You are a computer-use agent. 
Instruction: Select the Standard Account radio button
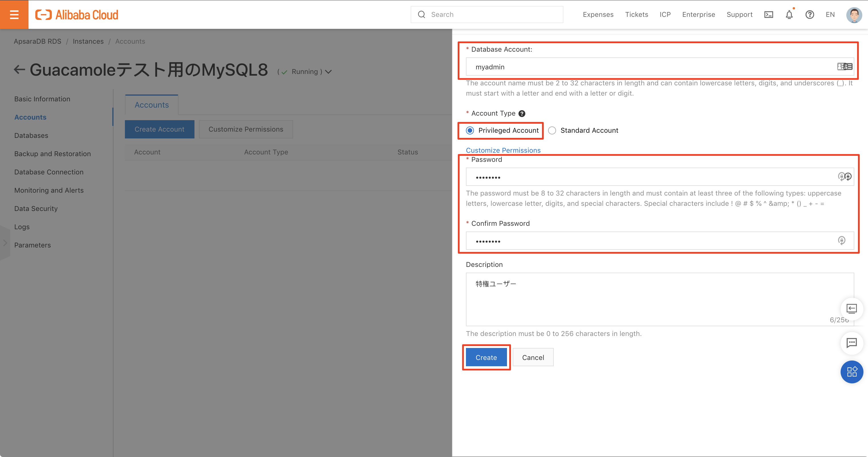coord(552,130)
